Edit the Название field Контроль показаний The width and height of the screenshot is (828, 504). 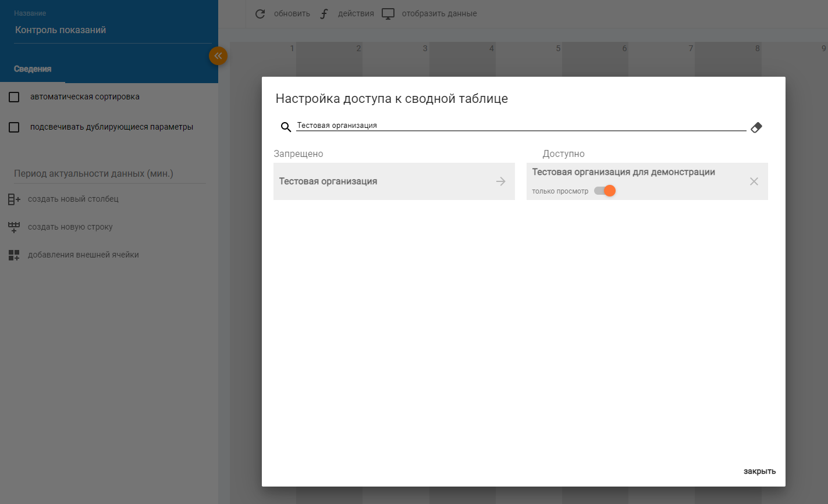click(113, 30)
